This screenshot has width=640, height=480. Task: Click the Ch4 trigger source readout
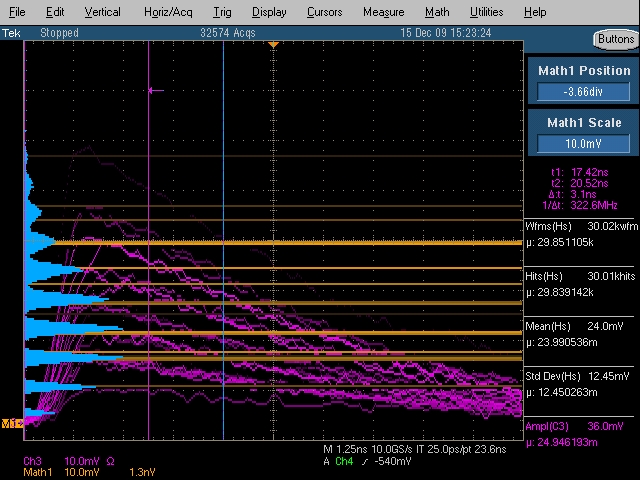pos(344,461)
